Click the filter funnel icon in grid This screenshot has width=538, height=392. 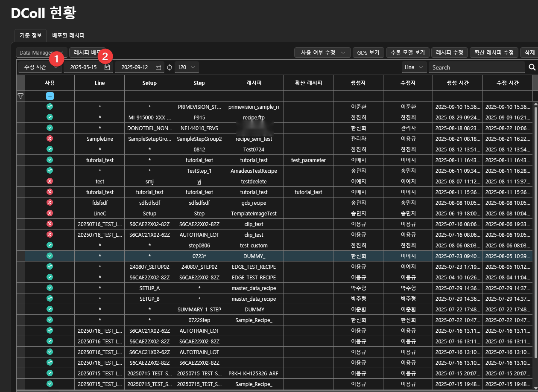pos(20,96)
